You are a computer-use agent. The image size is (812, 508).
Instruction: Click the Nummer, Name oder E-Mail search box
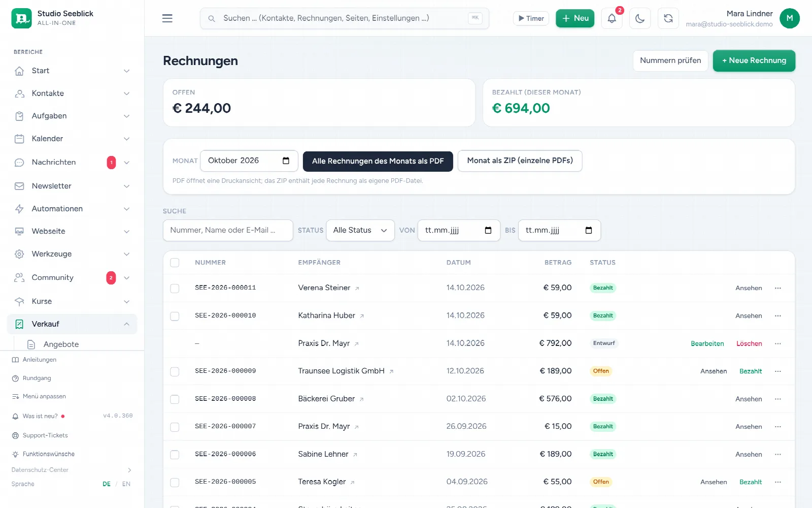(228, 230)
